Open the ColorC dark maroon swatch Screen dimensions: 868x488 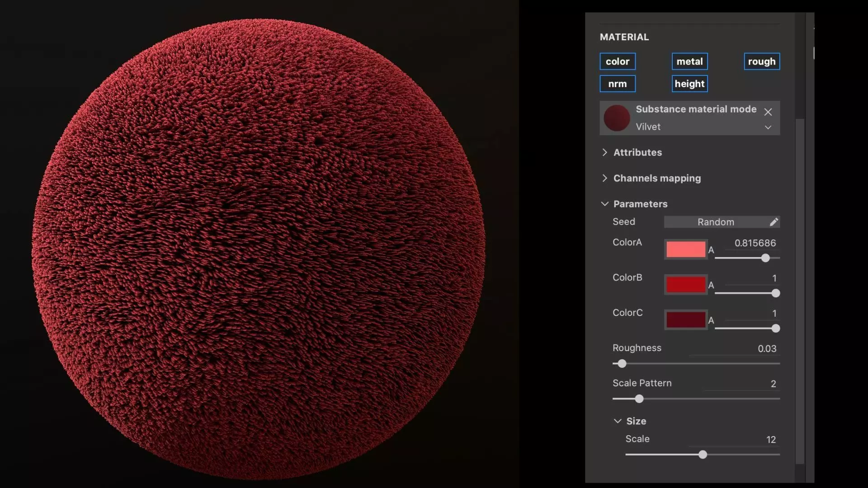(685, 320)
